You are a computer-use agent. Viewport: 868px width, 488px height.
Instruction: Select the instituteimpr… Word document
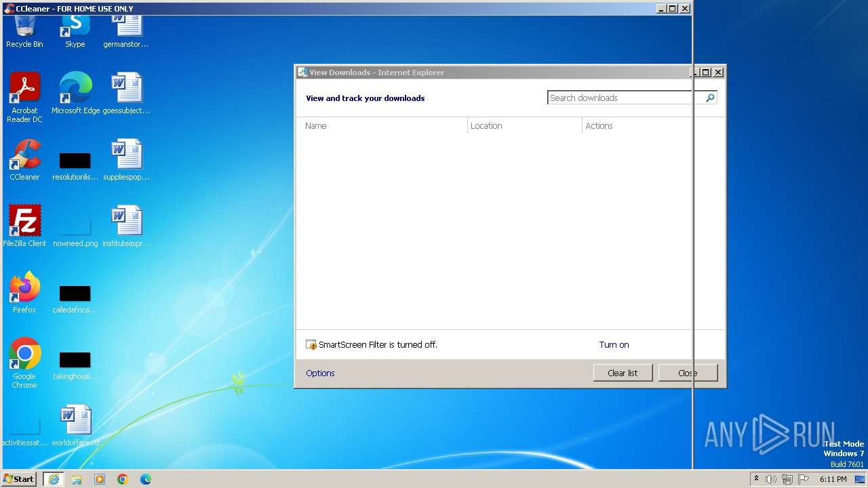[126, 226]
